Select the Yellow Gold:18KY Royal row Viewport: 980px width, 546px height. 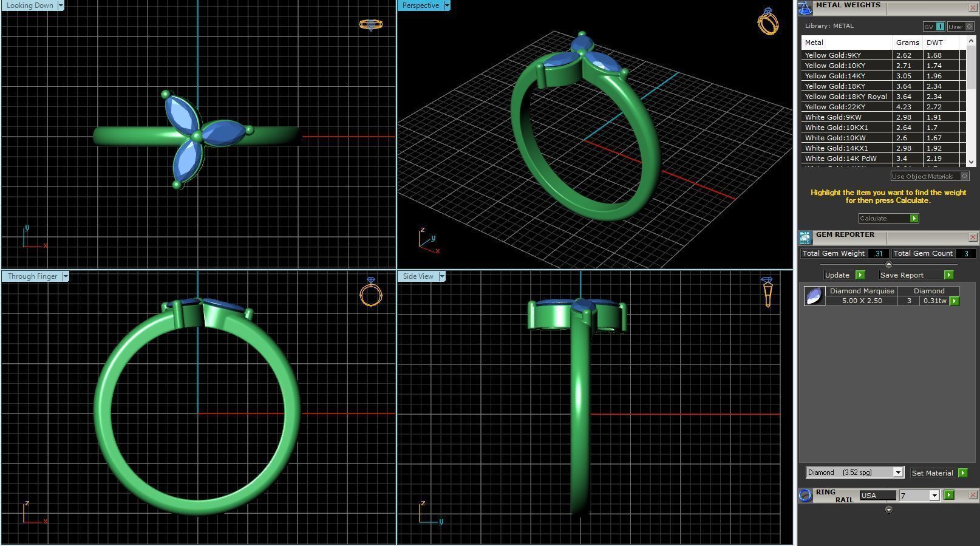[883, 97]
